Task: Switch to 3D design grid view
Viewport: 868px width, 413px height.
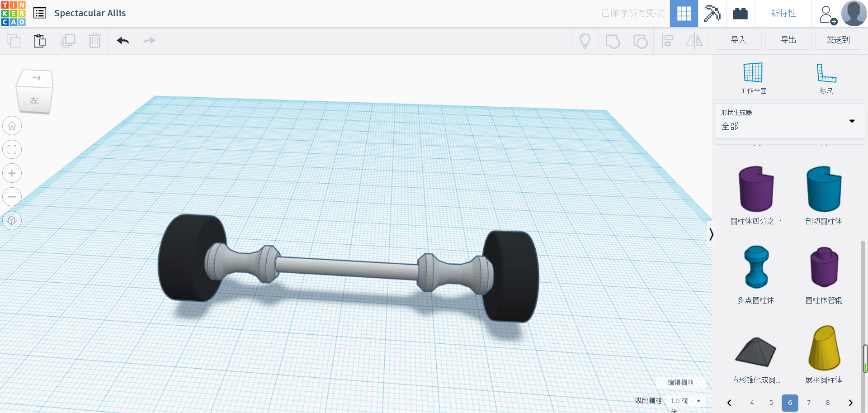Action: pos(684,14)
